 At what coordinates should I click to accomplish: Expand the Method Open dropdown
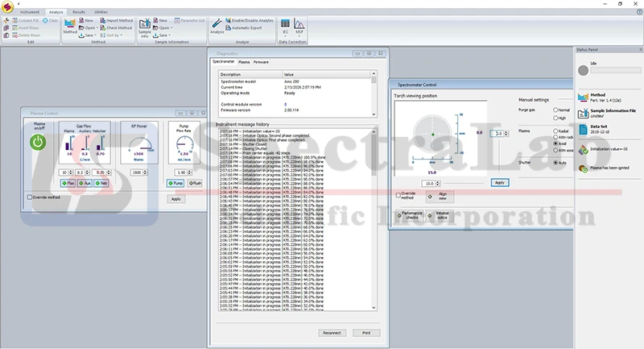click(90, 27)
